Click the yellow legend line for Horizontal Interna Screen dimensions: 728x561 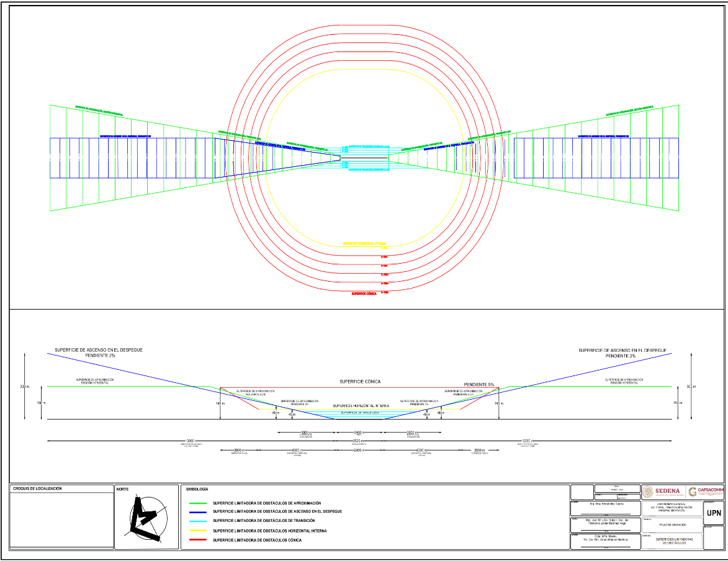click(x=197, y=531)
